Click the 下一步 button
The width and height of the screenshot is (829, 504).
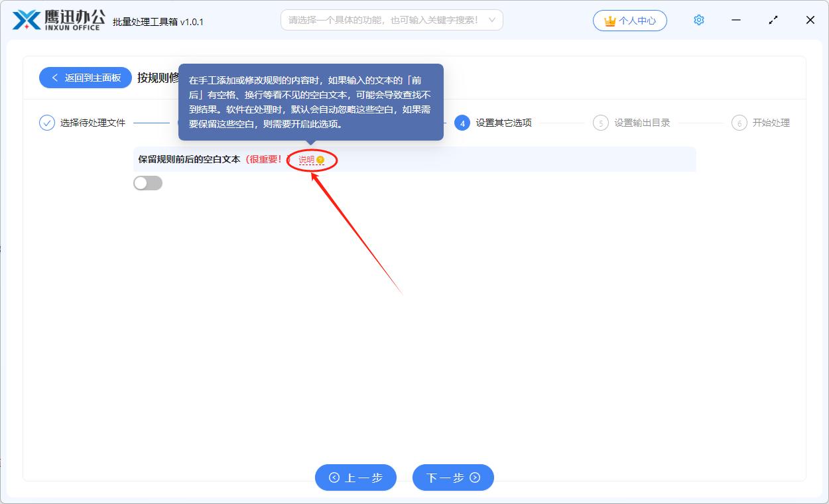453,477
